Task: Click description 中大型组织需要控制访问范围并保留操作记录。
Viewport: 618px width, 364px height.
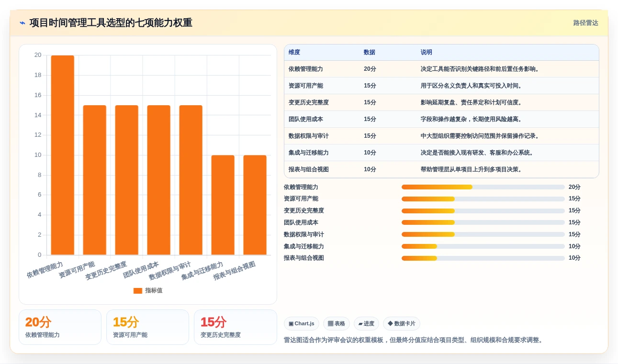Action: point(481,136)
